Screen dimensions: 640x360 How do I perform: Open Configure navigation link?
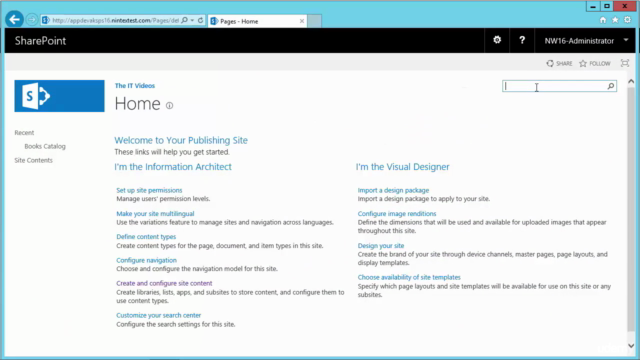(x=147, y=260)
